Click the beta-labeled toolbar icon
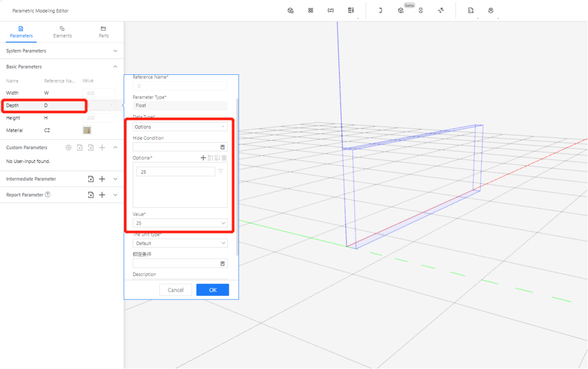Screen dimensions: 588x369 401,11
